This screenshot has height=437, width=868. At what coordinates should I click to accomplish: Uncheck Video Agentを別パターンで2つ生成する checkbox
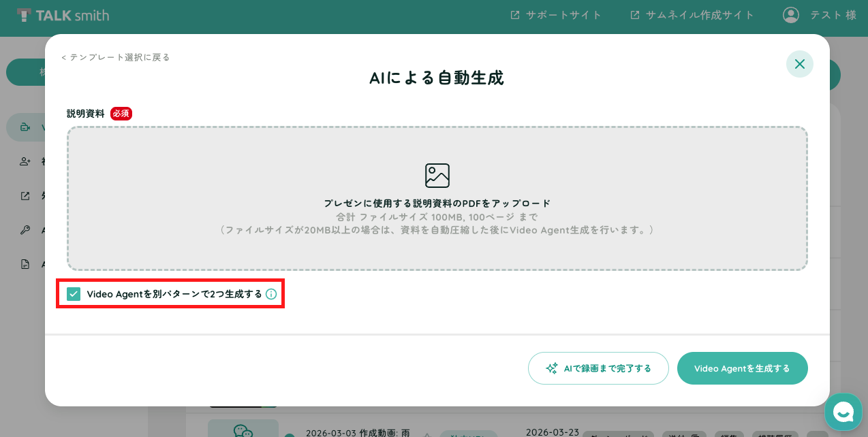point(74,294)
